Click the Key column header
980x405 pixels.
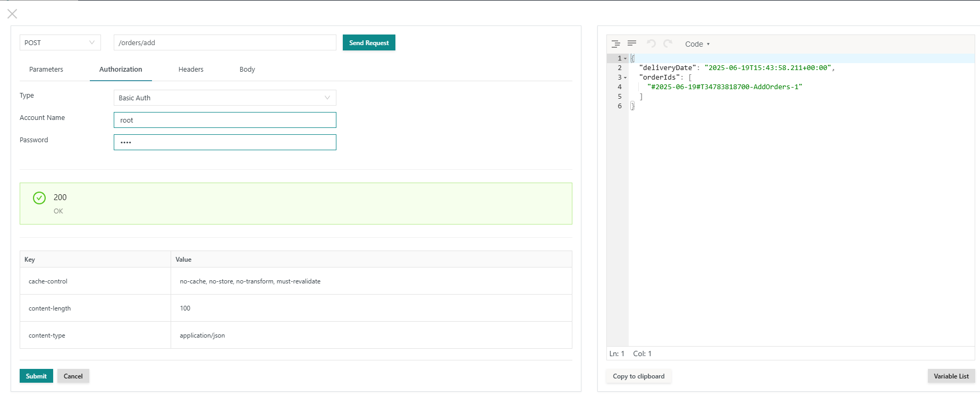pyautogui.click(x=95, y=260)
